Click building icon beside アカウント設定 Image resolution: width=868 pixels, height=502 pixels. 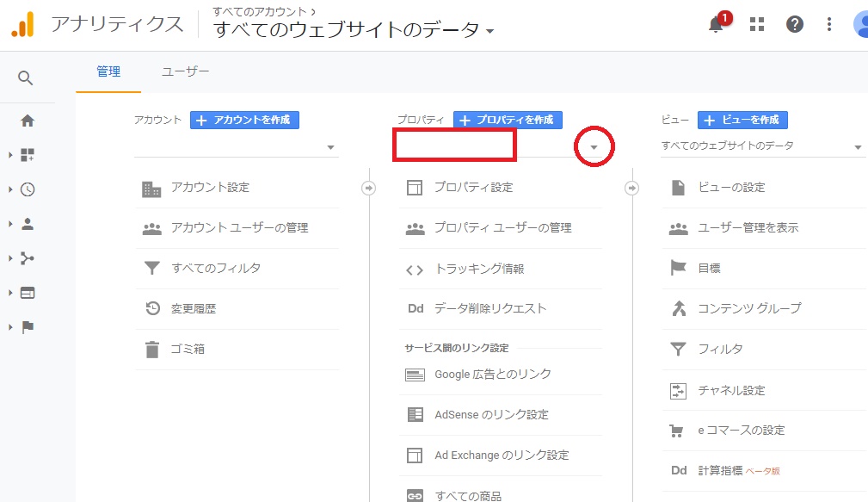tap(151, 189)
